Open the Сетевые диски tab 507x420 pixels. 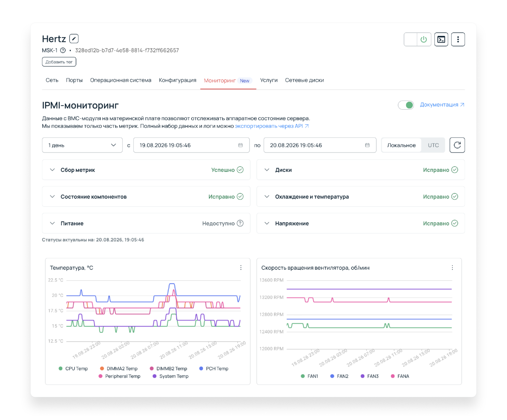[x=305, y=80]
